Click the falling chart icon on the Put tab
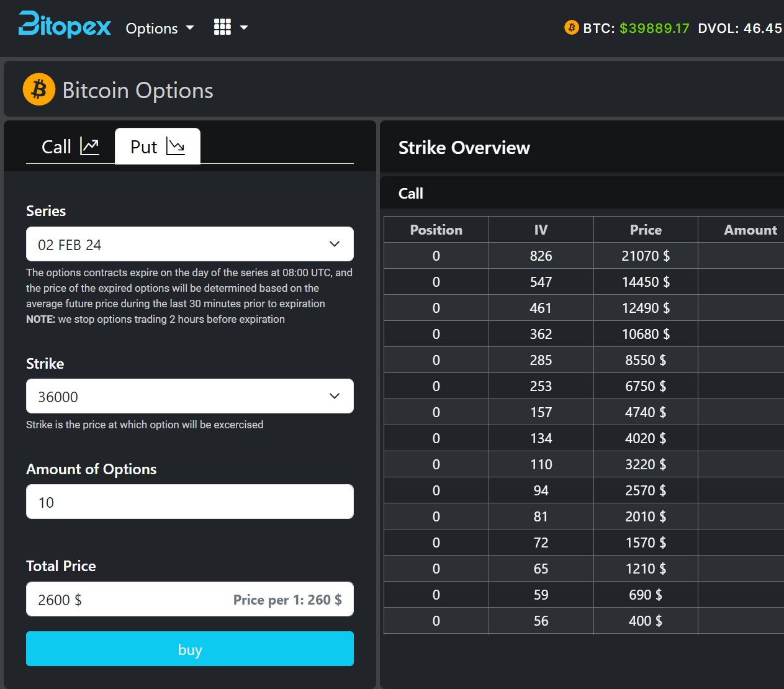Screen dimensions: 784x689 [x=176, y=146]
